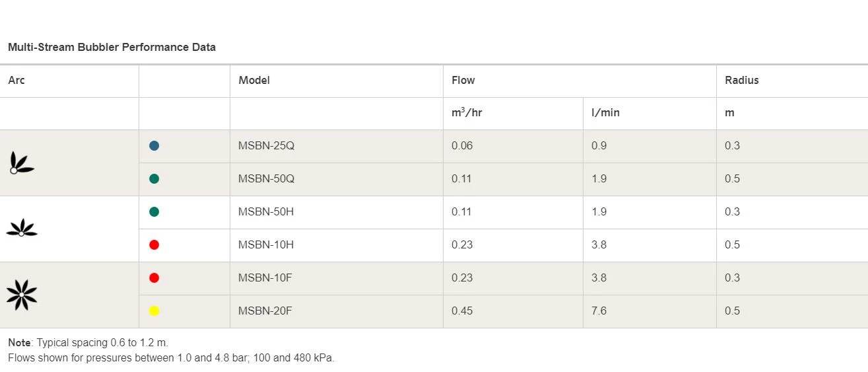Click the Flow column header
The image size is (868, 372).
point(463,81)
